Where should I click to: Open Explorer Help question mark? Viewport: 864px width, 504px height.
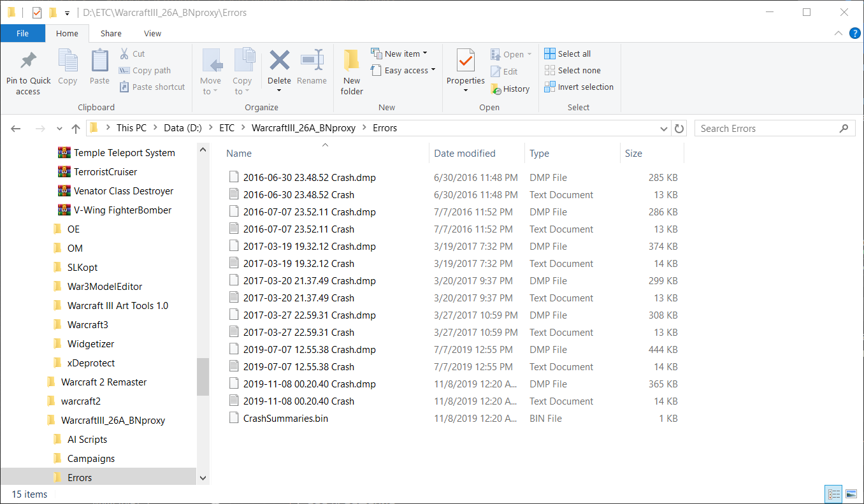coord(855,34)
